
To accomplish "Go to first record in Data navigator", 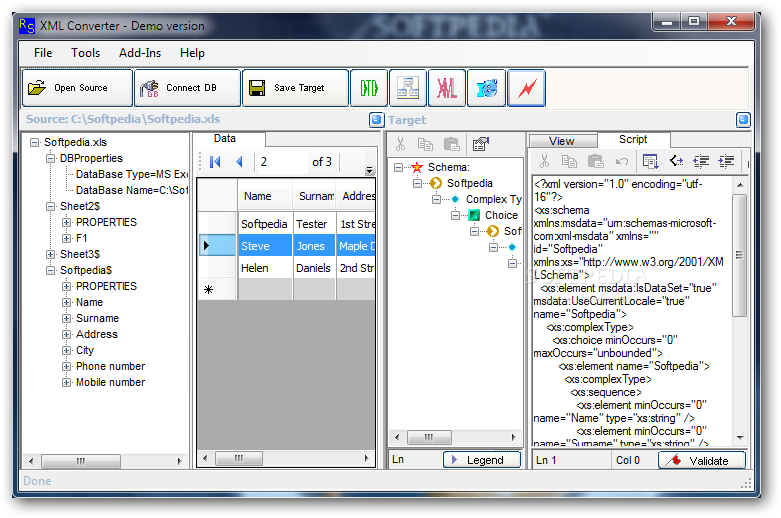I will (215, 162).
